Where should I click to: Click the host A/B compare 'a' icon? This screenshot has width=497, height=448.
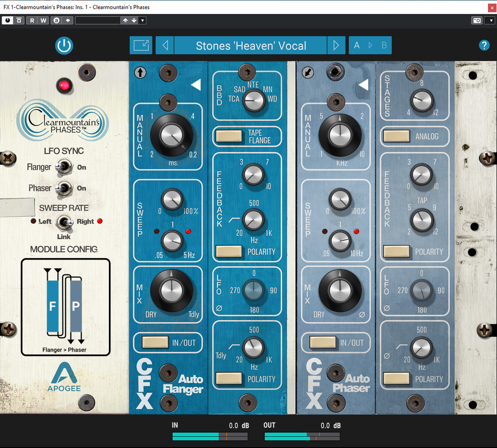(x=57, y=20)
